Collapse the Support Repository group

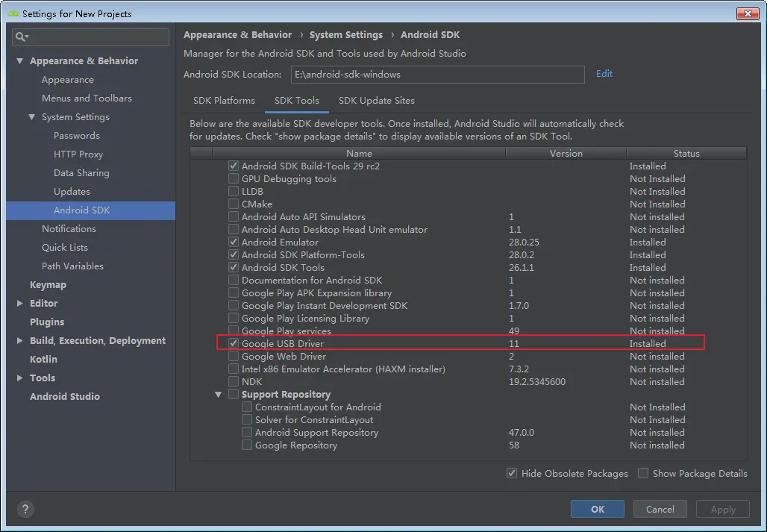pyautogui.click(x=219, y=394)
